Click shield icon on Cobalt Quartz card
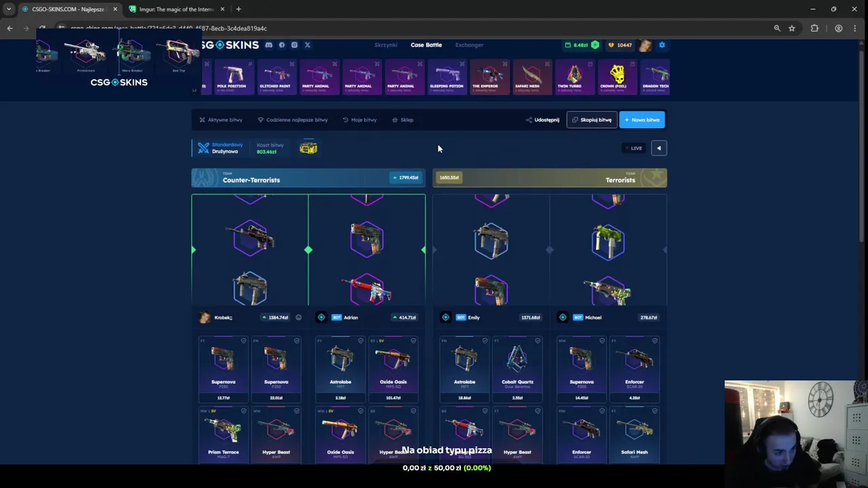Viewport: 868px width, 488px height. 538,341
